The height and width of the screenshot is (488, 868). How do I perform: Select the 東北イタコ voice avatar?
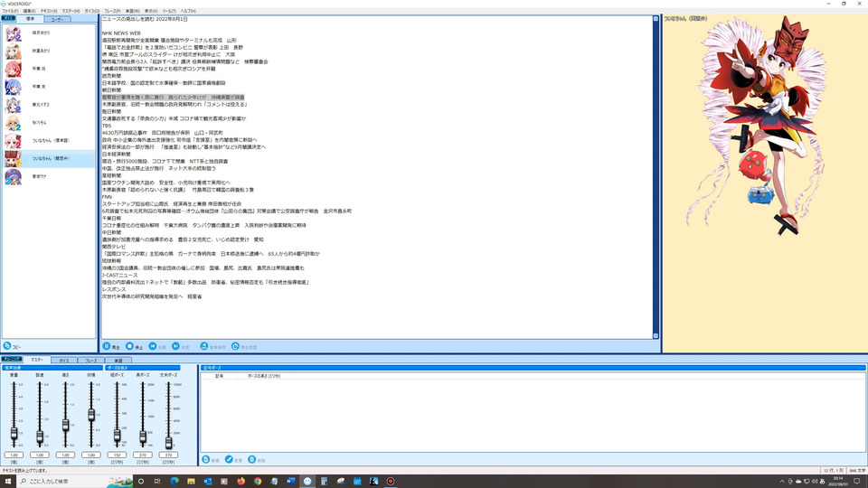coord(14,105)
